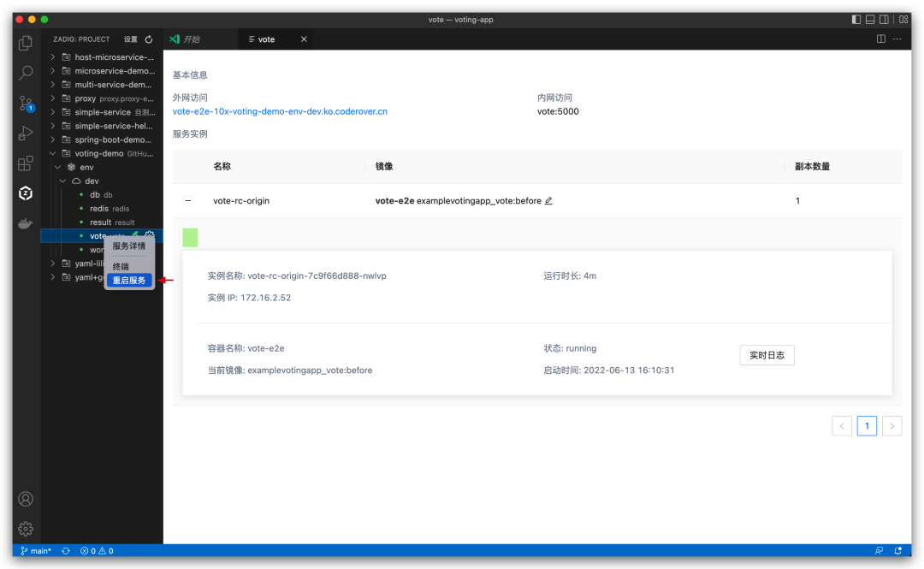
Task: Switch to the 开始 tab
Action: (x=187, y=39)
